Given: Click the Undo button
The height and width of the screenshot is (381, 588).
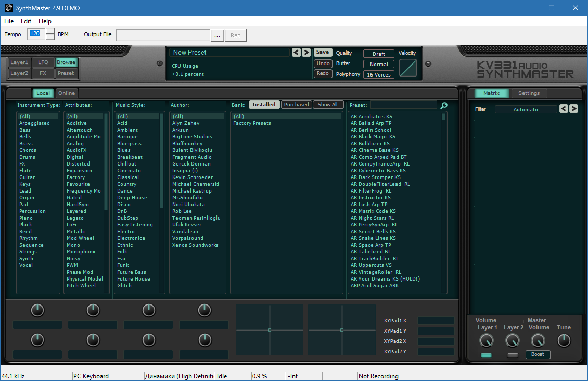Looking at the screenshot, I should coord(323,63).
